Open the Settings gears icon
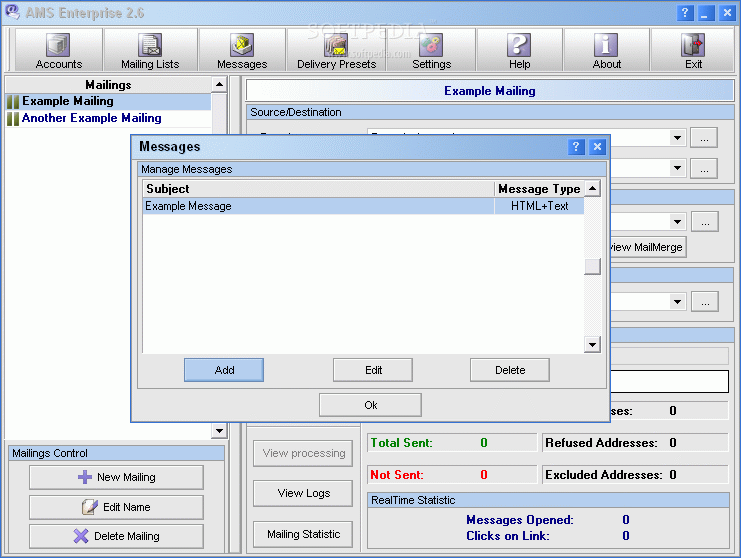Viewport: 741px width, 558px height. point(431,50)
